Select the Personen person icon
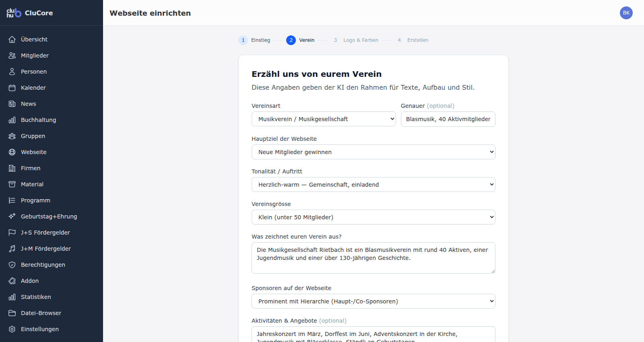The height and width of the screenshot is (342, 644). 12,72
